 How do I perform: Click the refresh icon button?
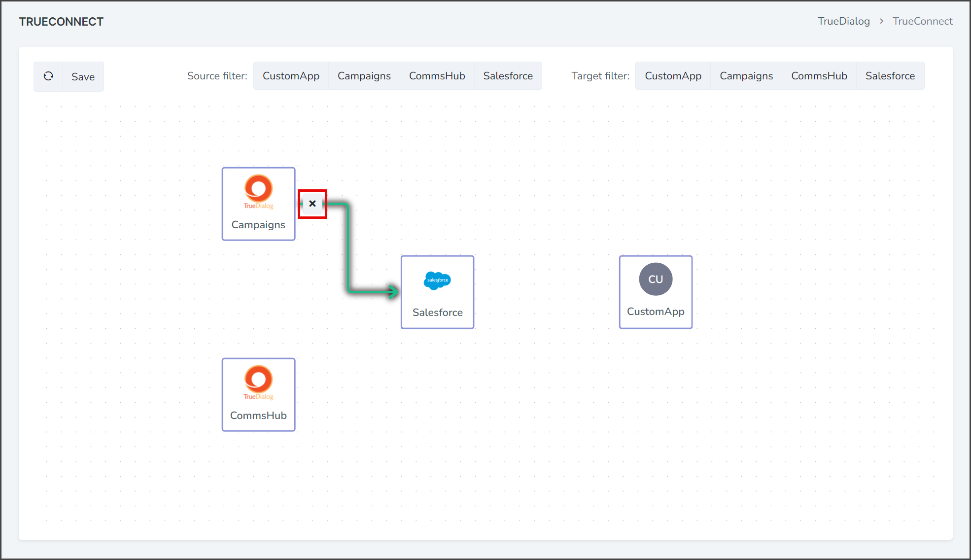pyautogui.click(x=48, y=76)
